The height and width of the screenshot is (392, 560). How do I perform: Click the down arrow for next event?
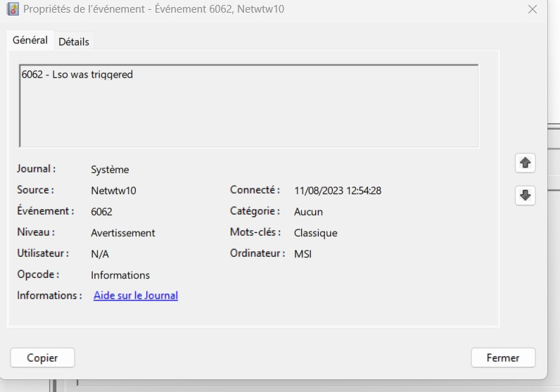coord(525,195)
